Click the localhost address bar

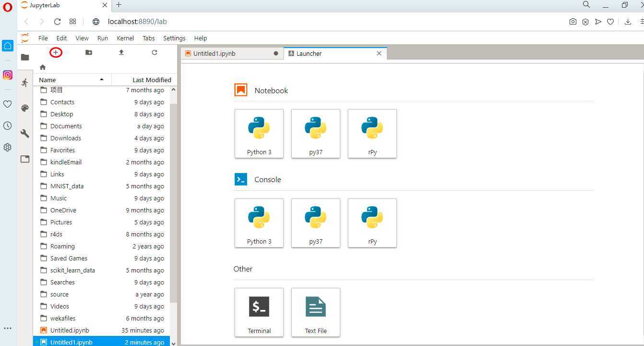[x=137, y=22]
